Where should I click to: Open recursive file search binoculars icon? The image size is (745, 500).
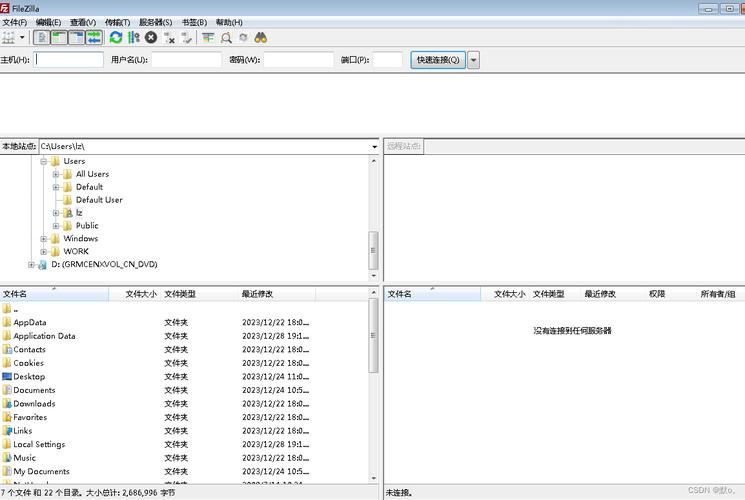click(x=260, y=38)
